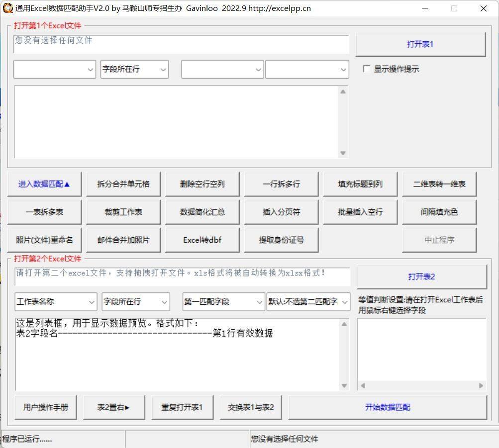Click 提取身份证号 to extract ID numbers
The width and height of the screenshot is (499, 448).
pos(281,240)
